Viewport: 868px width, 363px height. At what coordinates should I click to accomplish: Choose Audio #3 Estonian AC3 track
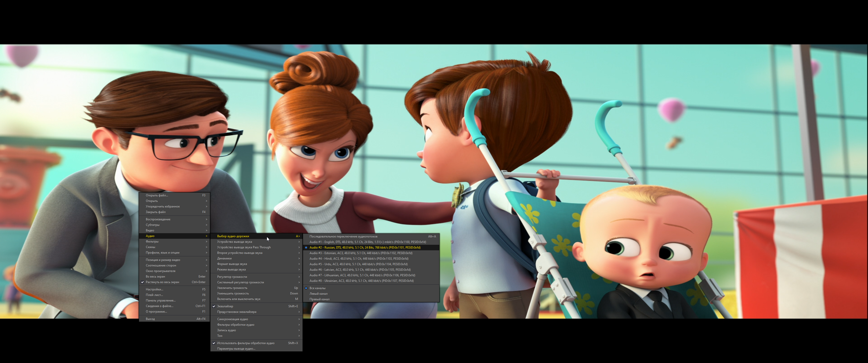pyautogui.click(x=361, y=253)
